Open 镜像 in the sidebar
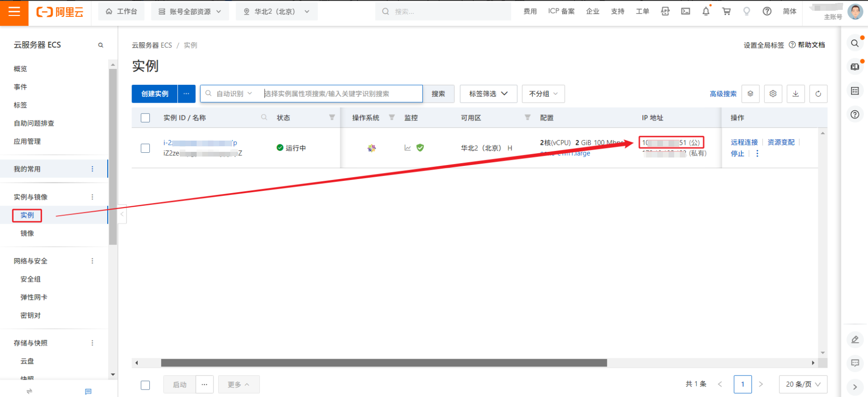 point(27,233)
